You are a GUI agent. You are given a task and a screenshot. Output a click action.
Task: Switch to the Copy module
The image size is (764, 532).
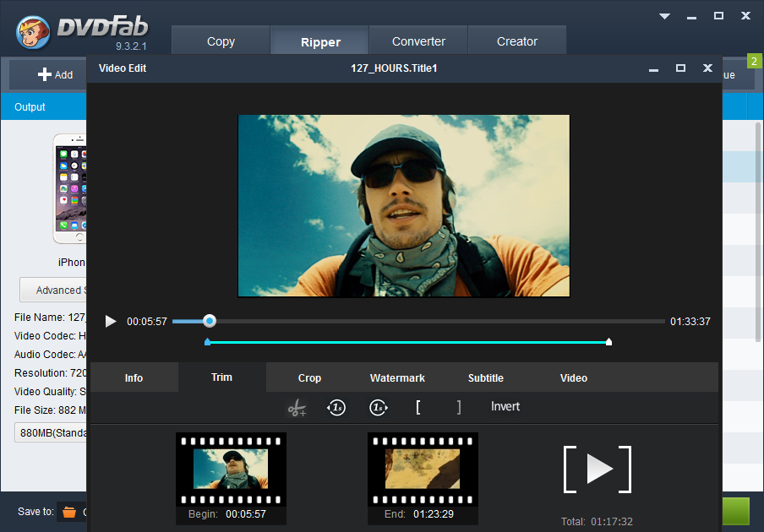[221, 41]
